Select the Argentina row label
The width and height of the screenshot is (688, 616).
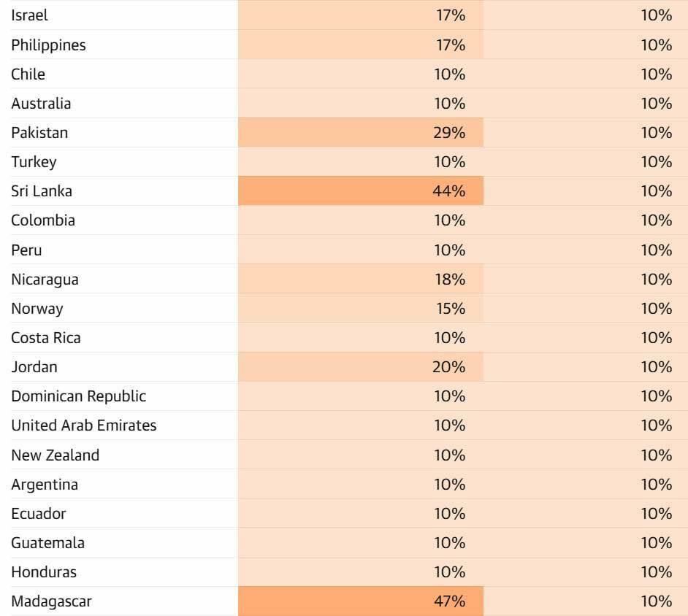pyautogui.click(x=45, y=485)
